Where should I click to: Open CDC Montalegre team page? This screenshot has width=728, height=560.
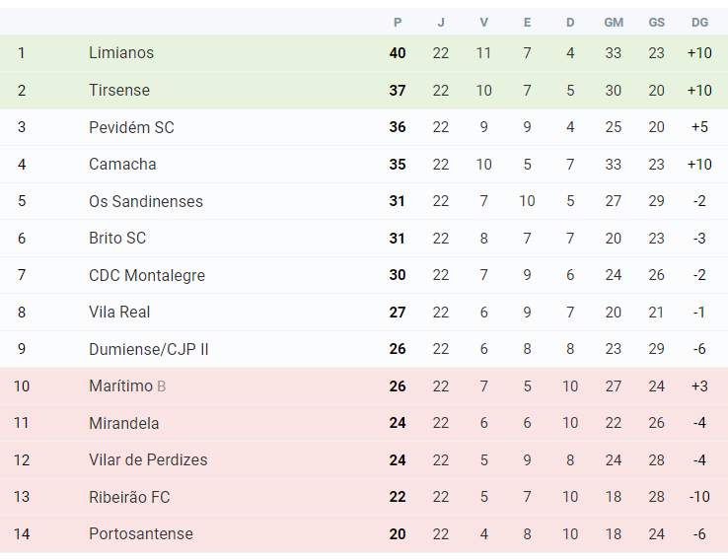147,275
